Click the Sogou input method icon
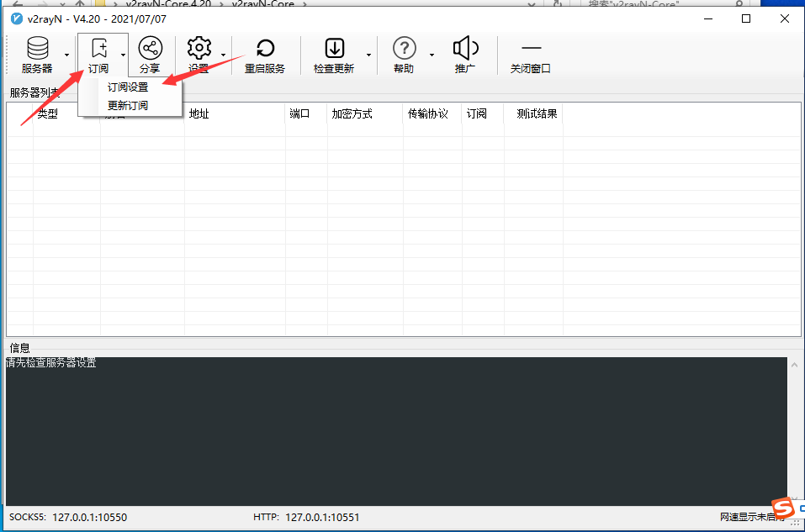Image resolution: width=805 pixels, height=532 pixels. (783, 508)
